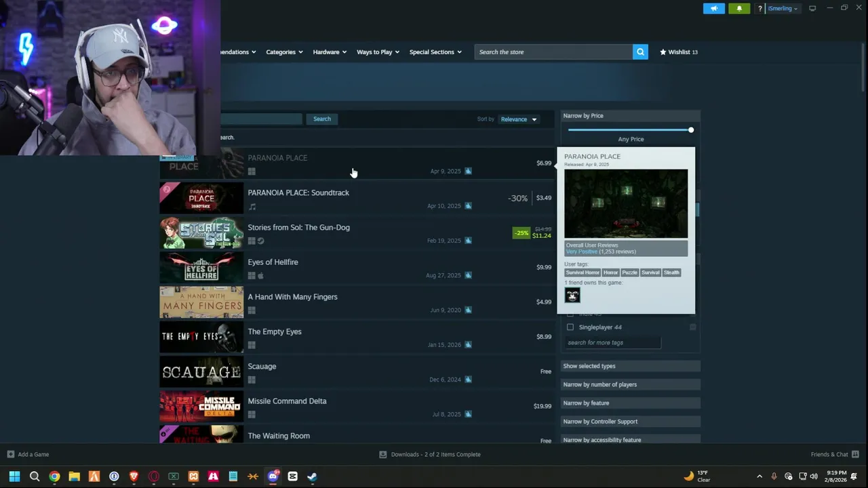Image resolution: width=868 pixels, height=488 pixels.
Task: Show hidden system tray icons chevron
Action: coord(759,476)
